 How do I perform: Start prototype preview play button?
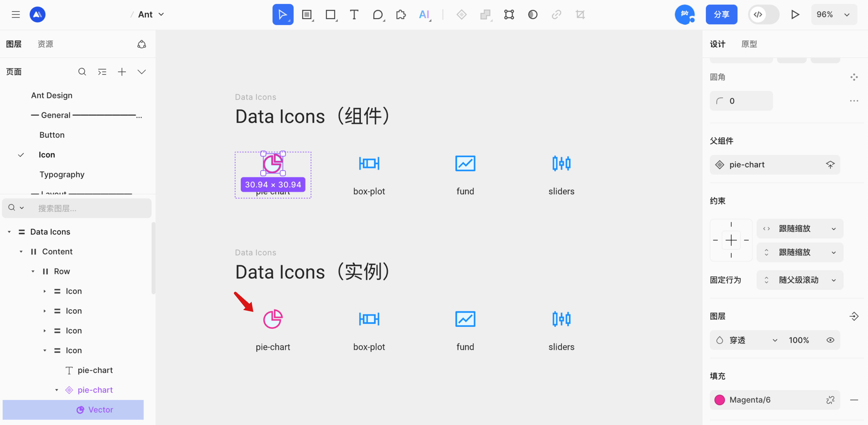795,14
